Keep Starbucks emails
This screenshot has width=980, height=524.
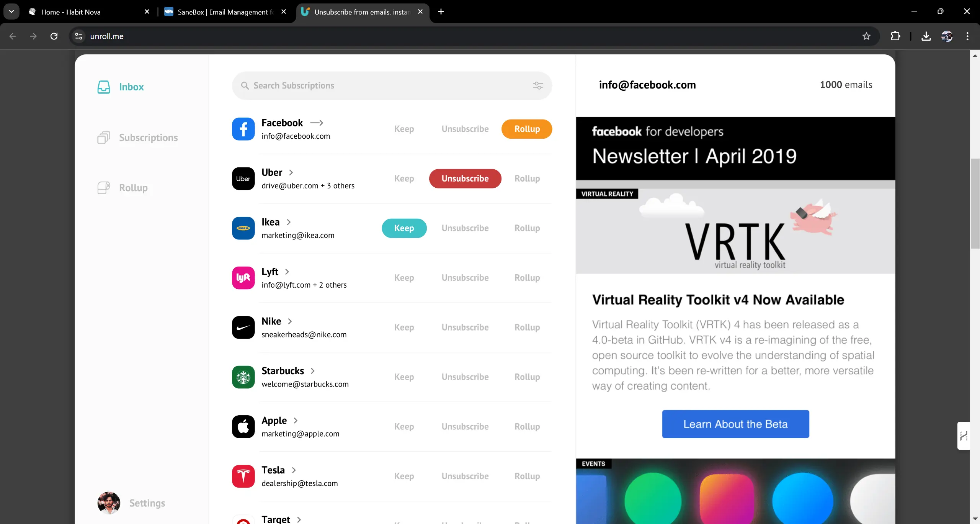[404, 377]
